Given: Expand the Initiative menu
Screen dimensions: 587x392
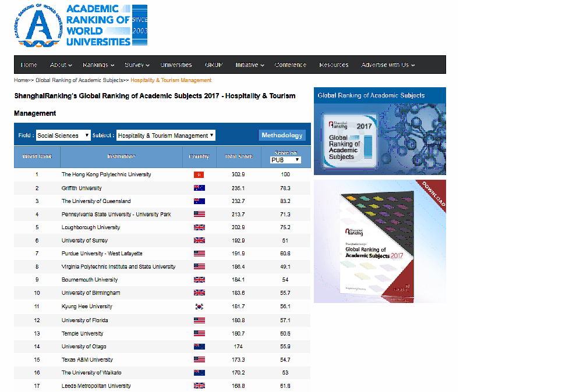Looking at the screenshot, I should tap(250, 65).
